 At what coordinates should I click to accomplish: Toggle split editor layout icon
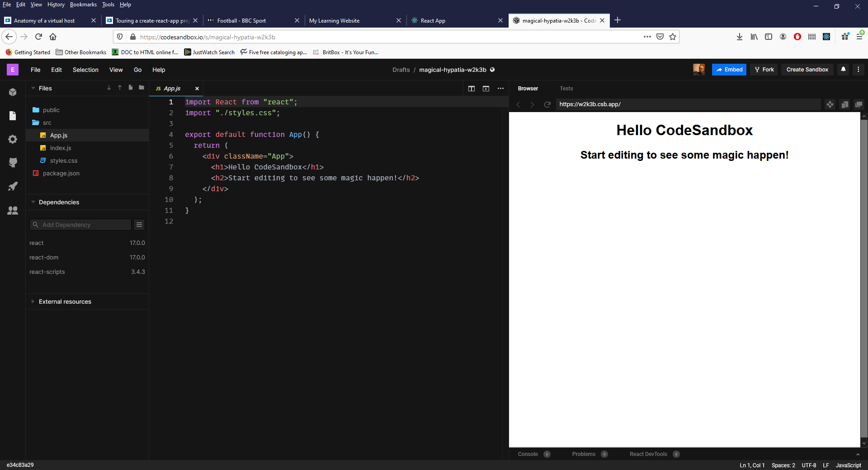(472, 89)
